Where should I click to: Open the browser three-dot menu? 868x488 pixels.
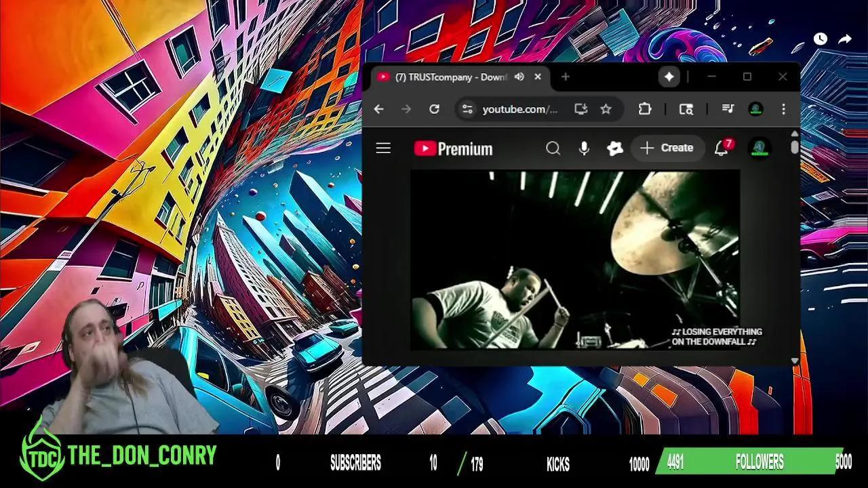pyautogui.click(x=783, y=109)
